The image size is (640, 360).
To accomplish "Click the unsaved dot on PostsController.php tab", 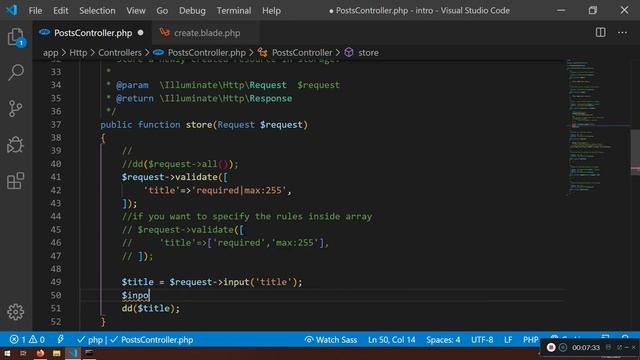I will (x=141, y=33).
